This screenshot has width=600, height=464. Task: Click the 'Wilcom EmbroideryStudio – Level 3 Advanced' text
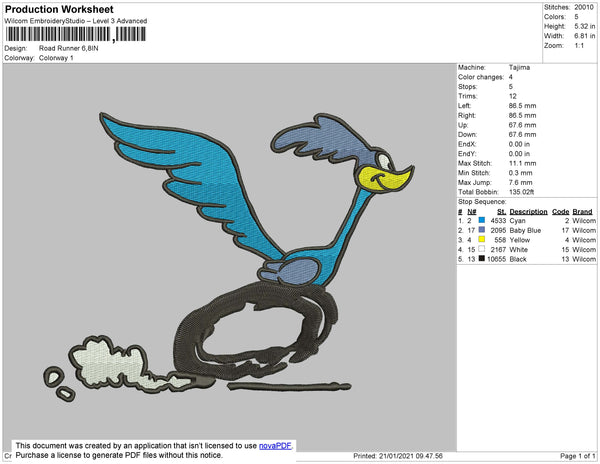[x=76, y=21]
